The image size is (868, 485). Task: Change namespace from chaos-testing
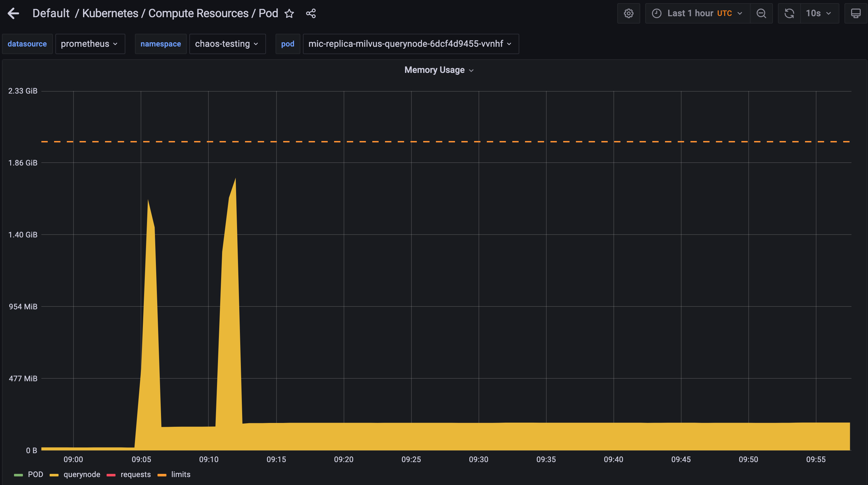(227, 44)
